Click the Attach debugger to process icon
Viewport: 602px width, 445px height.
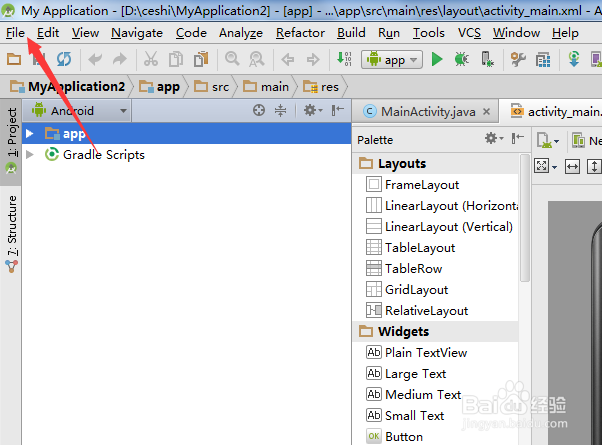pos(487,60)
